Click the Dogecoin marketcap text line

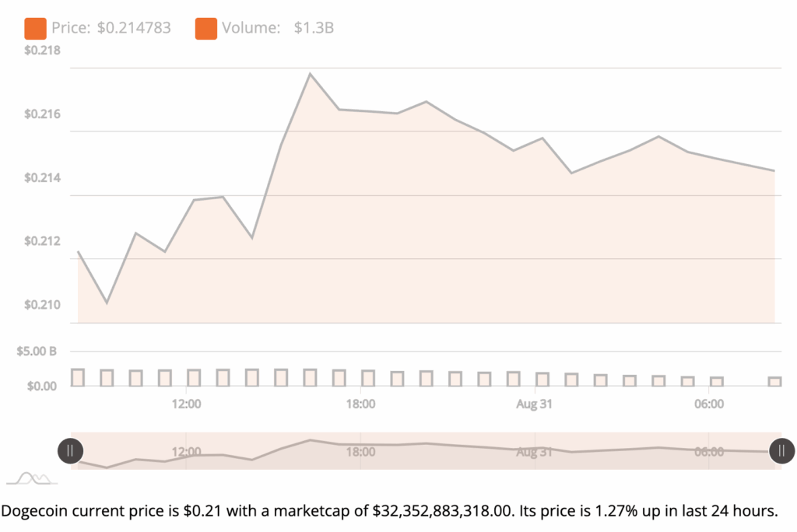389,511
